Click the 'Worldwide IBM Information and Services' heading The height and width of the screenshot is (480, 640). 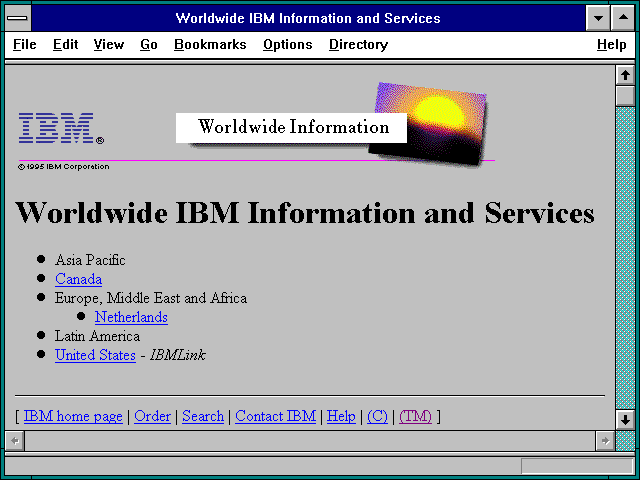coord(304,213)
